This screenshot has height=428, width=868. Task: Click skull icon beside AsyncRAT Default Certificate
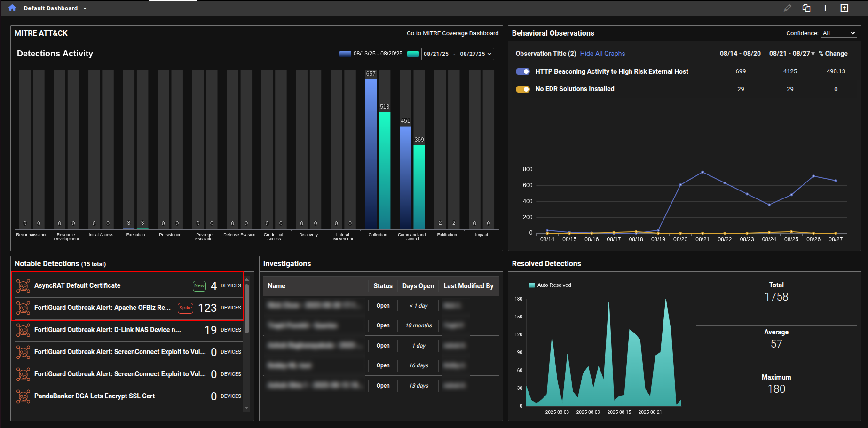(x=23, y=285)
